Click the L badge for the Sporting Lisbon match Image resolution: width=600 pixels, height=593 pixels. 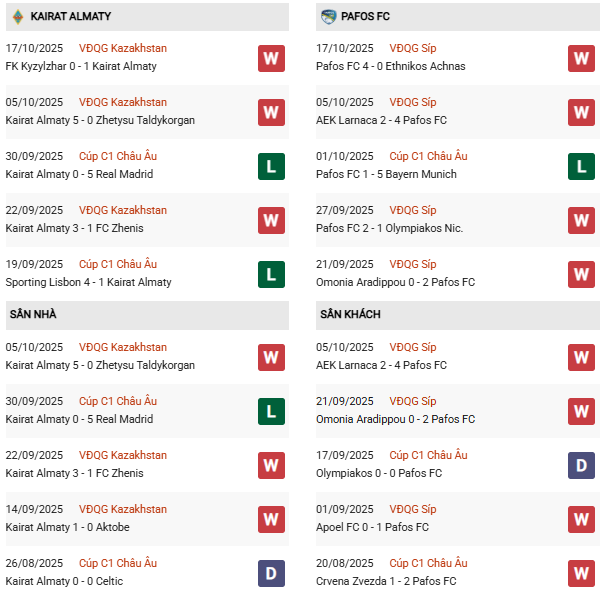point(271,274)
